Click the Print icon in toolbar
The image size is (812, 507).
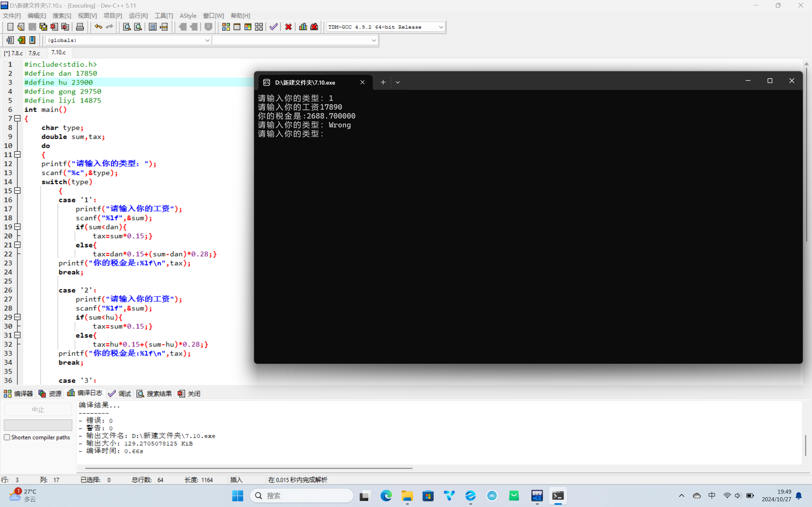80,27
